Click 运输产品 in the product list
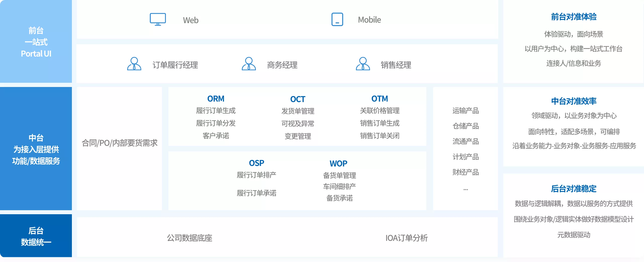Image resolution: width=644 pixels, height=262 pixels. [x=466, y=111]
